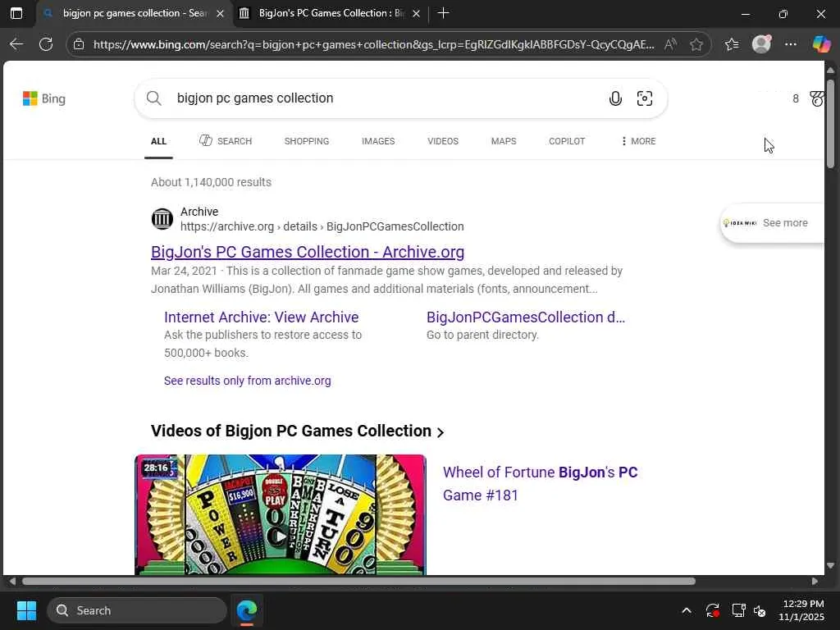Image resolution: width=840 pixels, height=630 pixels.
Task: Open the Windows Start menu
Action: tap(26, 610)
